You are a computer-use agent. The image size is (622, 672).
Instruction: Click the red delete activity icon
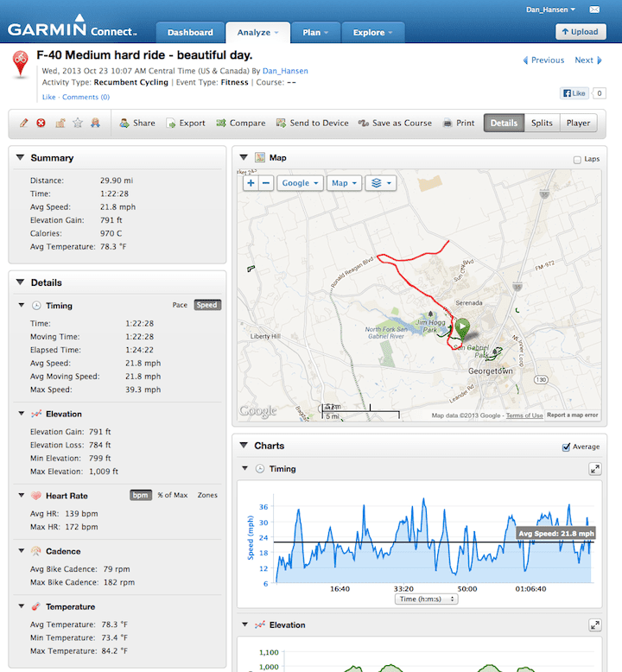tap(41, 123)
